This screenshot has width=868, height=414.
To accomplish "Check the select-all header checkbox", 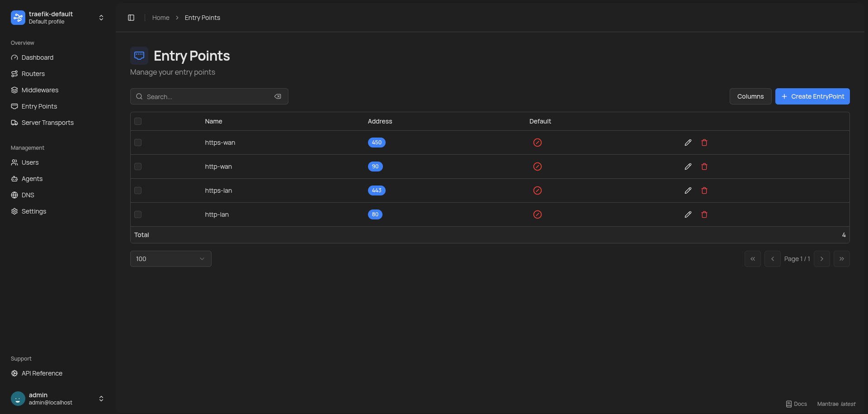I will click(x=138, y=121).
